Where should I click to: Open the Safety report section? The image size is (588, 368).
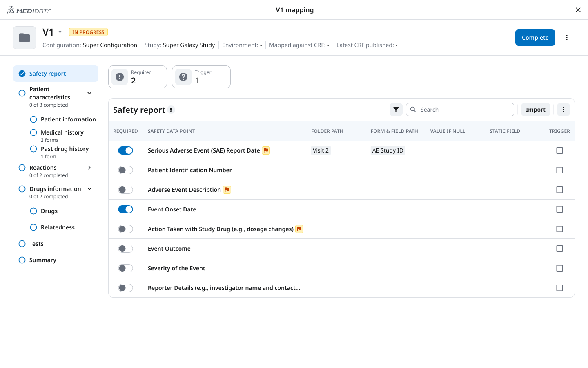pyautogui.click(x=56, y=74)
